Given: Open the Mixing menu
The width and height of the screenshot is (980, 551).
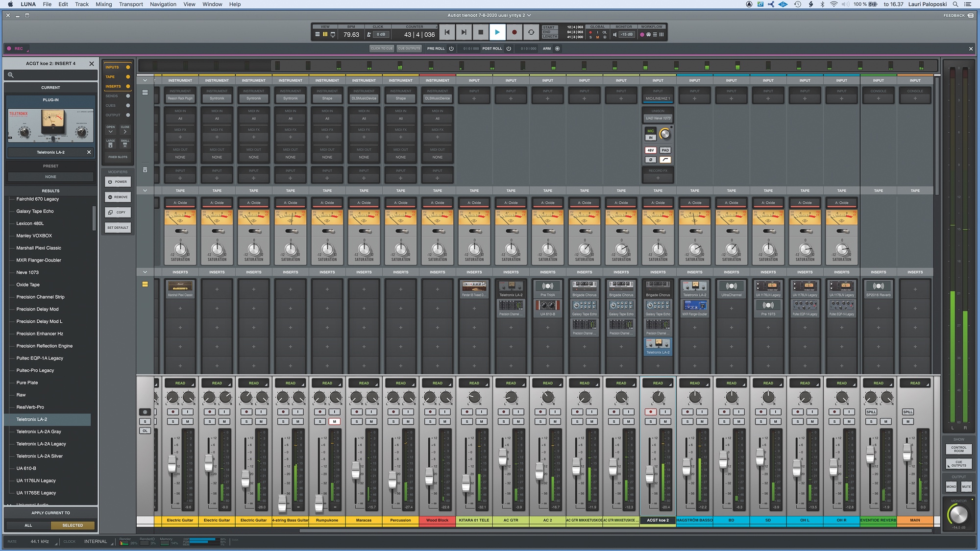Looking at the screenshot, I should 104,4.
